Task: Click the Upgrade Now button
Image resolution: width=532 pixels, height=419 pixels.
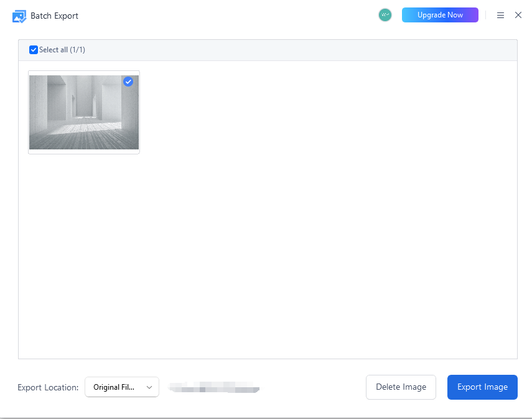Action: click(x=440, y=15)
